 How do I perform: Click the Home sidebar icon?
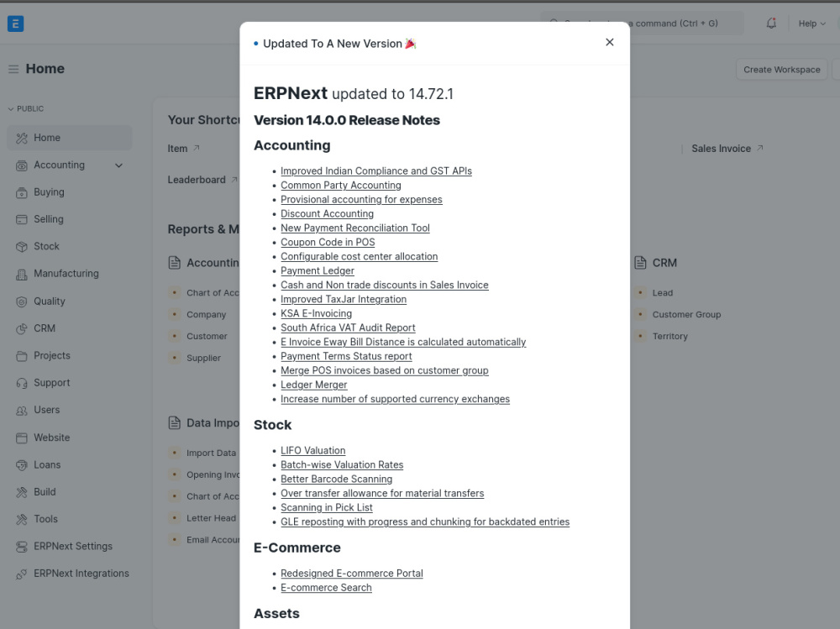tap(22, 139)
